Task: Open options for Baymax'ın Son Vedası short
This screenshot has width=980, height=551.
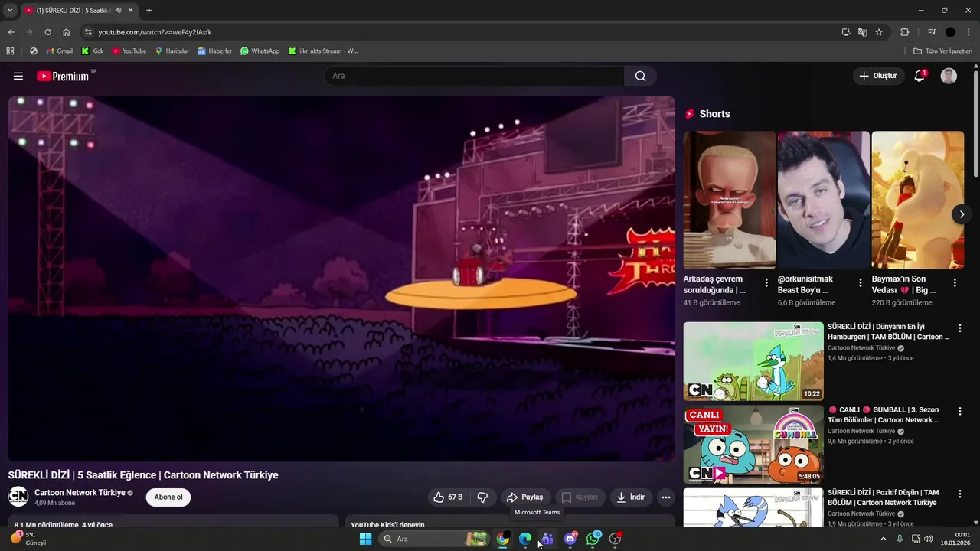Action: (955, 283)
